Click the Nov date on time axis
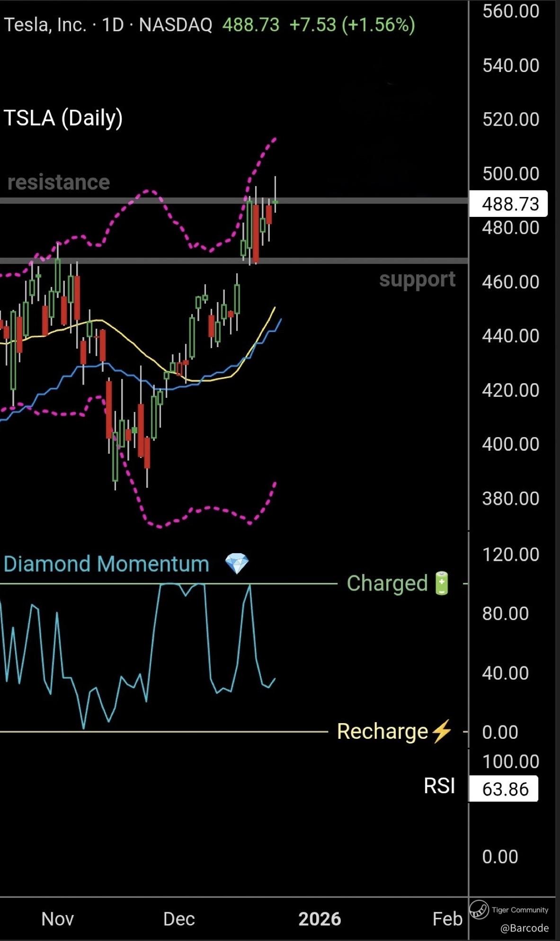Image resolution: width=560 pixels, height=941 pixels. [58, 919]
